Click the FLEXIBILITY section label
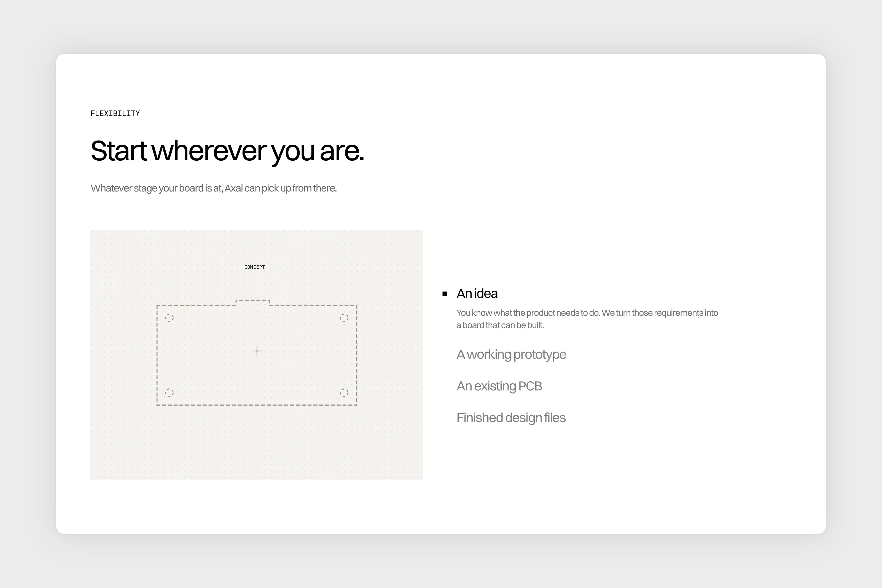Screen dimensions: 882x588 115,113
